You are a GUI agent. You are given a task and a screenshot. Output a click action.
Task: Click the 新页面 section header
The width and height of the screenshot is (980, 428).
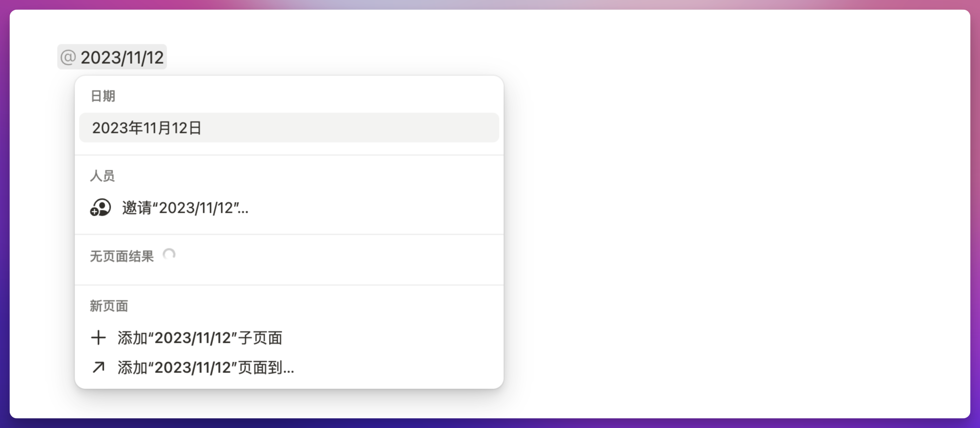[x=109, y=306]
